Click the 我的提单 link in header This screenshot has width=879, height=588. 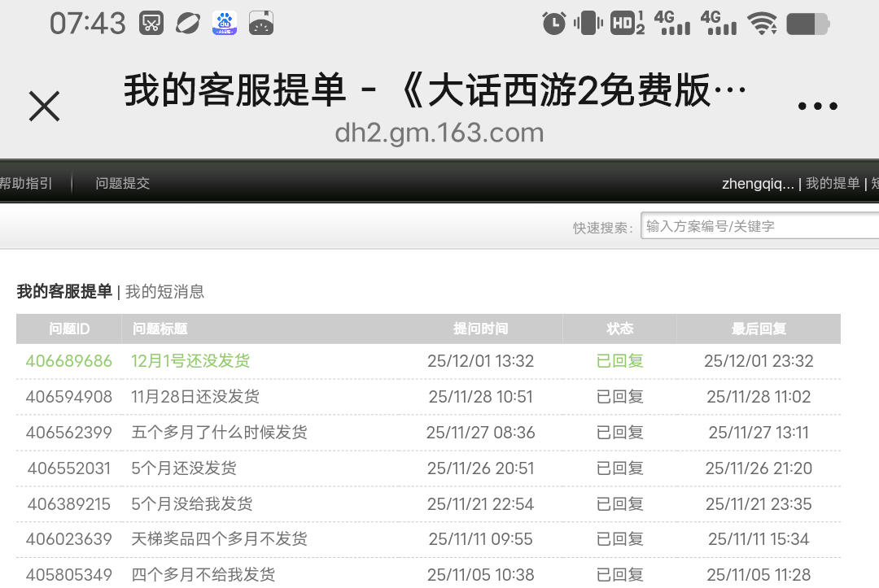pos(832,184)
